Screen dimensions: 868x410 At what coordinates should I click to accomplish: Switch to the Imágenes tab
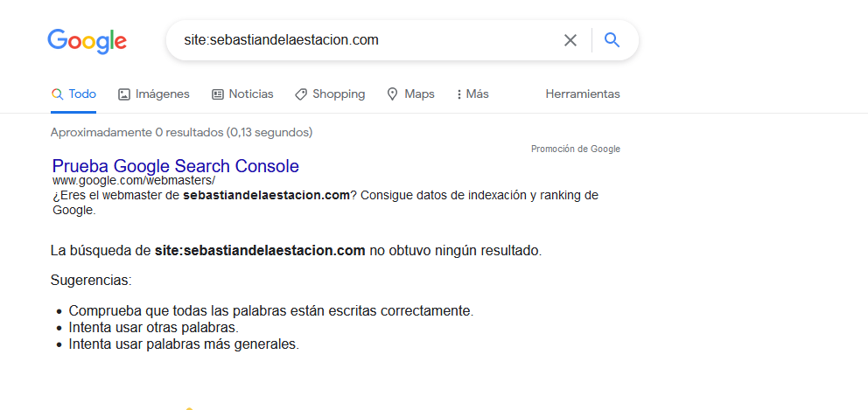pyautogui.click(x=154, y=94)
